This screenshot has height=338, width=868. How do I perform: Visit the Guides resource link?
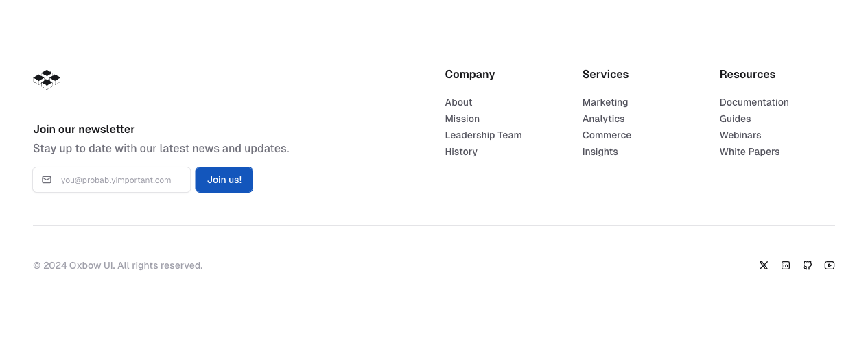pyautogui.click(x=735, y=119)
